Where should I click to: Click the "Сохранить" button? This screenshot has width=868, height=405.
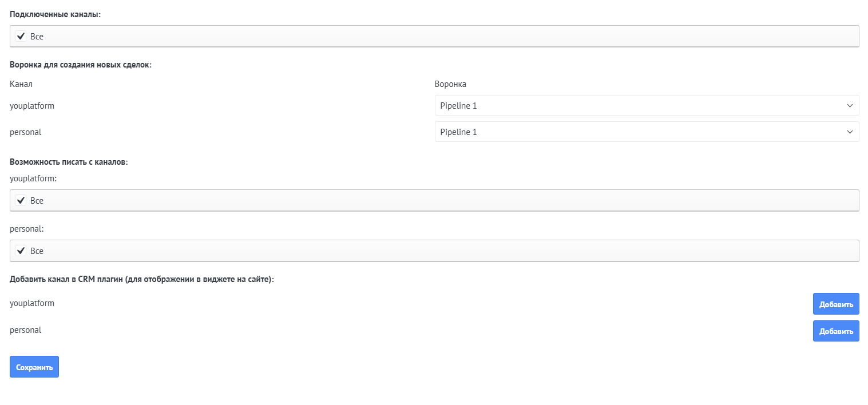[34, 367]
